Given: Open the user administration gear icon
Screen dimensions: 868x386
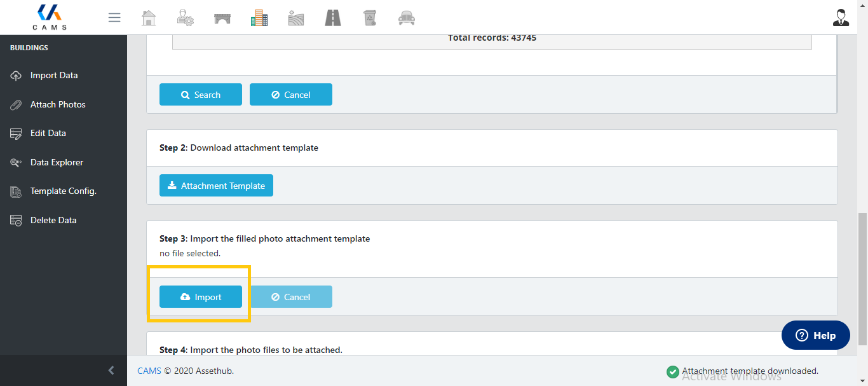Looking at the screenshot, I should tap(185, 18).
